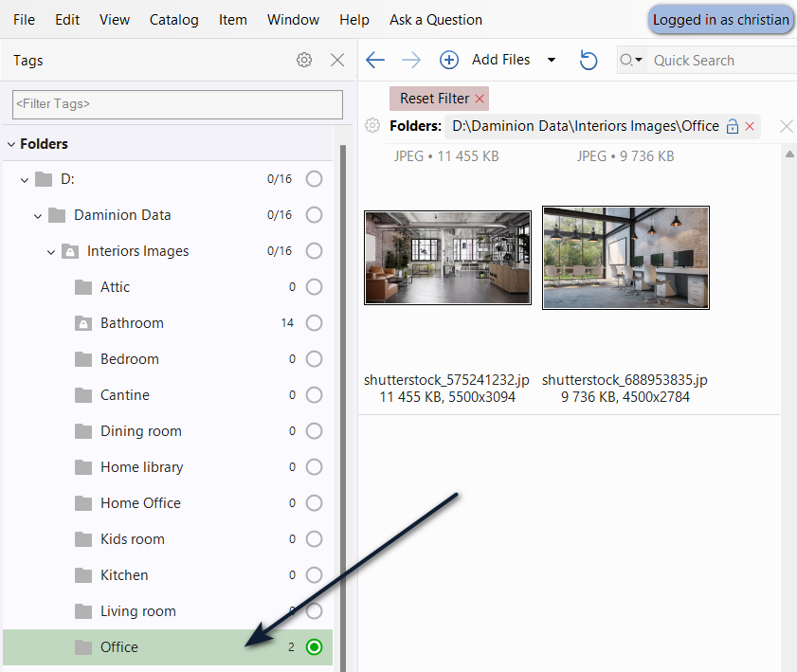Click the Logged in as christian button
797x672 pixels.
(x=720, y=20)
